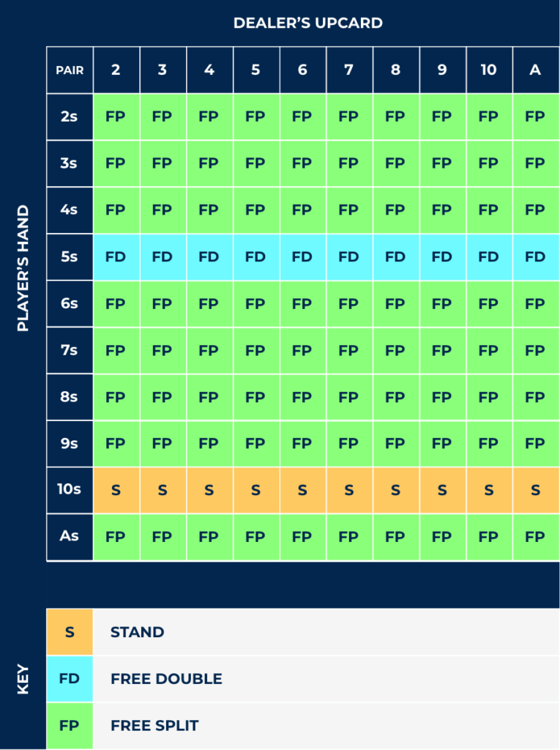The image size is (560, 750).
Task: Select the FP cell for 8s versus 10
Action: click(489, 397)
